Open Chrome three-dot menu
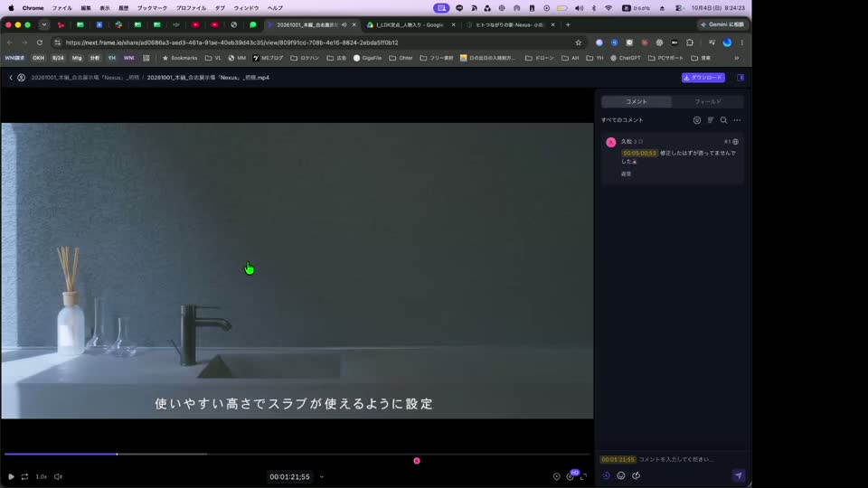This screenshot has height=488, width=868. [x=741, y=42]
